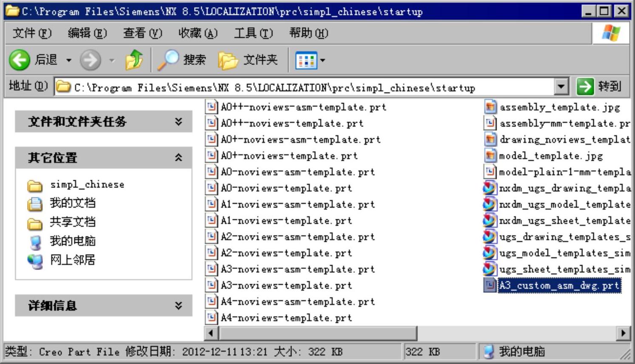Go up one folder level icon

click(134, 60)
